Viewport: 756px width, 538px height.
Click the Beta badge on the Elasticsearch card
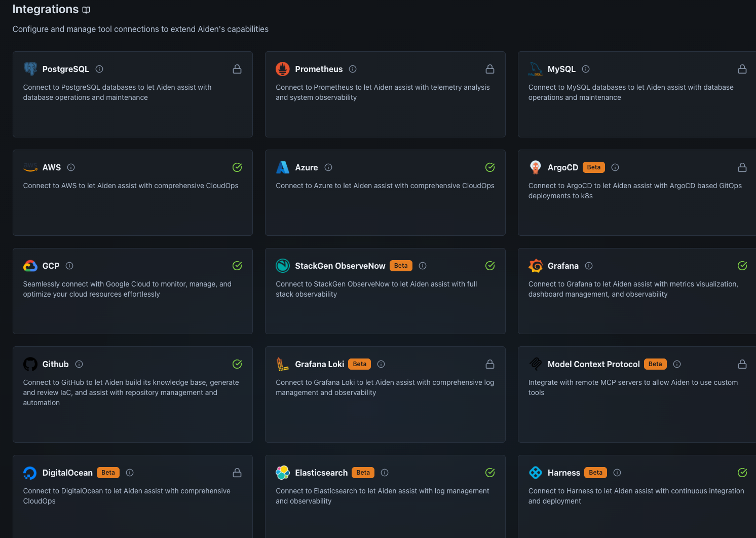[363, 473]
